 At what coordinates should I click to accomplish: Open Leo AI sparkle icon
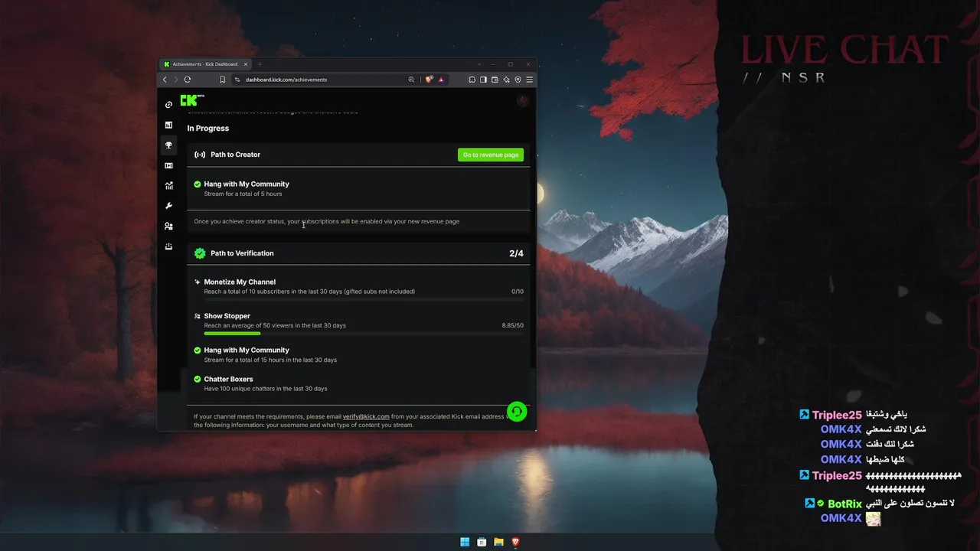click(506, 80)
